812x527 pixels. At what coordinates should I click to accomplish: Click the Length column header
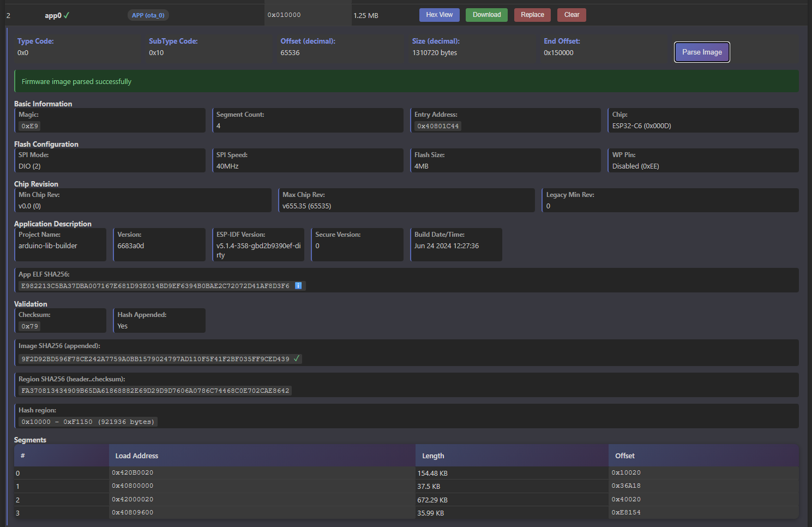tap(433, 456)
